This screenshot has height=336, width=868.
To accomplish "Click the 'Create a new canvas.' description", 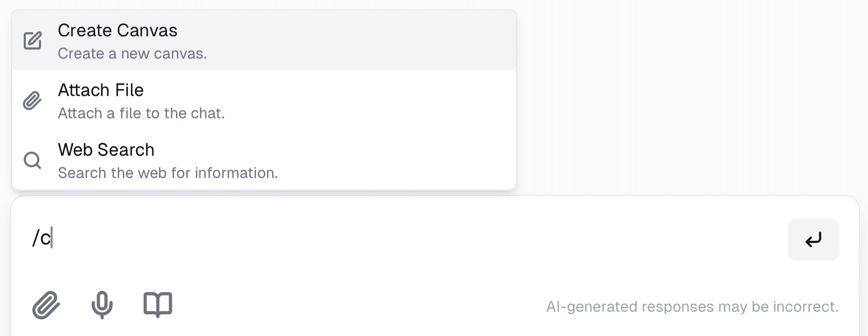I will pyautogui.click(x=132, y=54).
